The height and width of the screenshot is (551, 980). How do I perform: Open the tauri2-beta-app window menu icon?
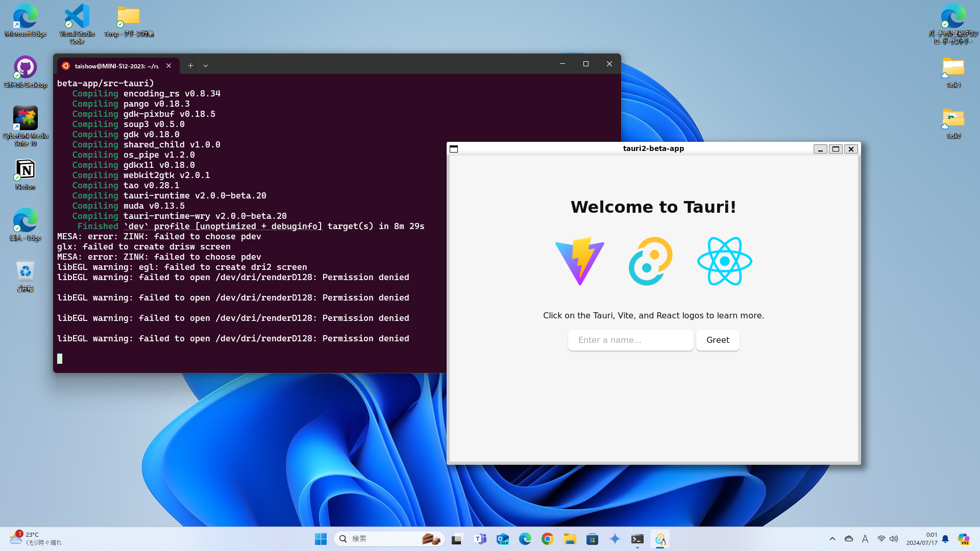(454, 149)
